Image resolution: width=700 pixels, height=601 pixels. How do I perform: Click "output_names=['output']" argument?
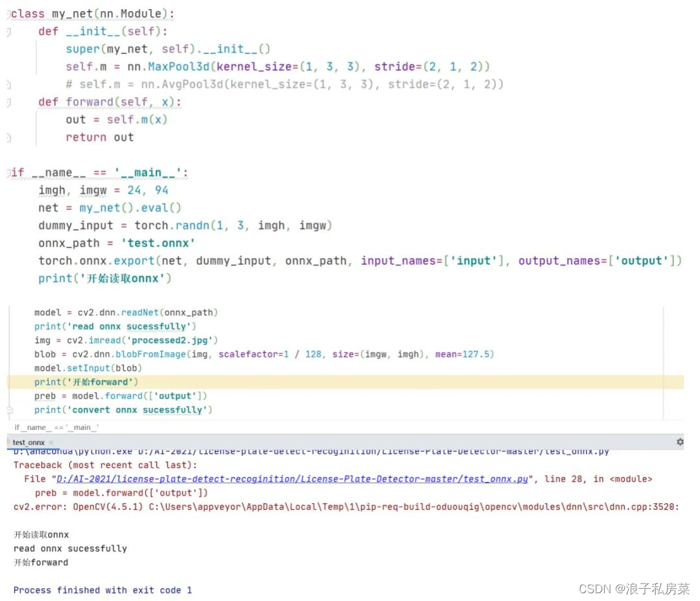coord(597,261)
